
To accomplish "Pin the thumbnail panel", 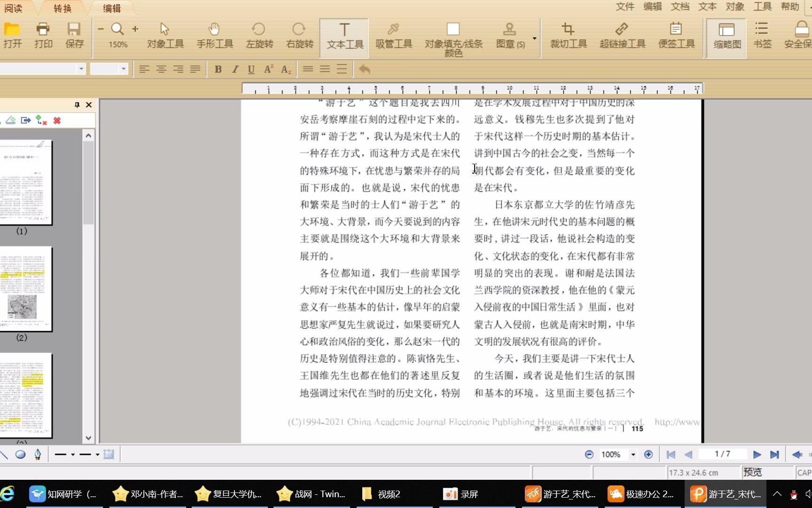I will tap(77, 105).
